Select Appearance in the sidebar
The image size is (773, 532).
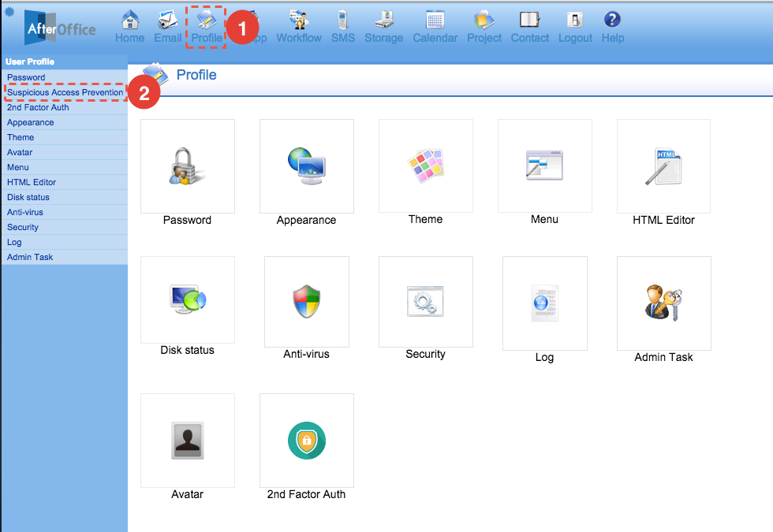pos(65,122)
